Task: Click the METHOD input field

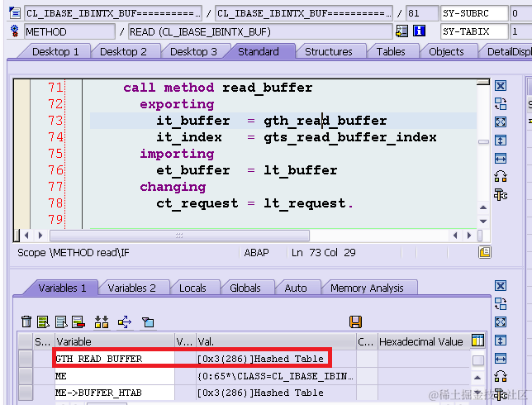Action: click(x=69, y=31)
